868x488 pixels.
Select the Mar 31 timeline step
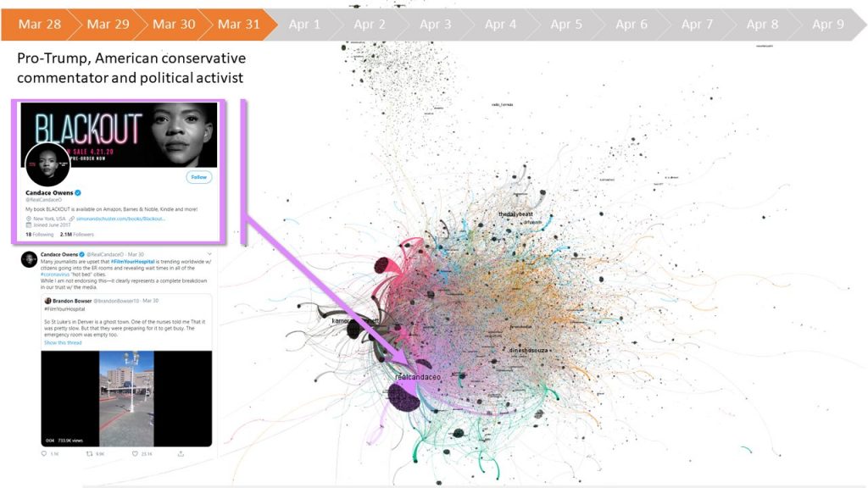coord(238,24)
